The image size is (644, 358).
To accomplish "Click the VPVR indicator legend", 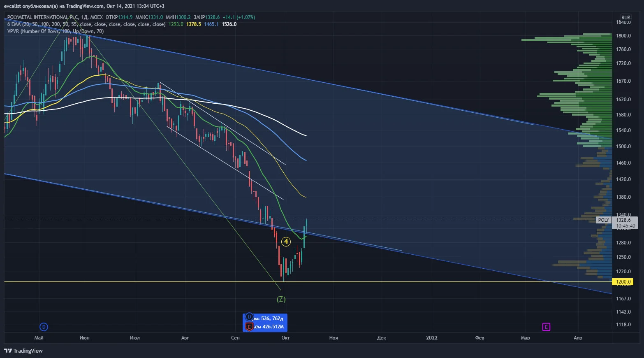I will [x=56, y=31].
